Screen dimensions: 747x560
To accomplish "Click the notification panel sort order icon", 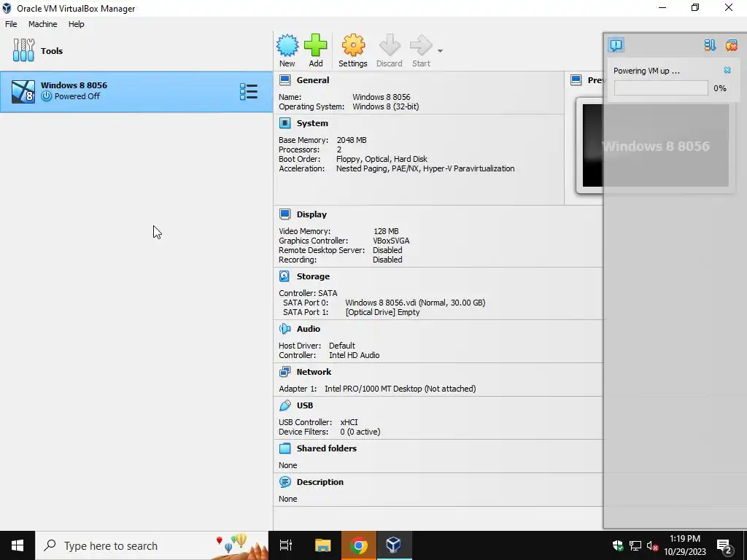I will 710,45.
